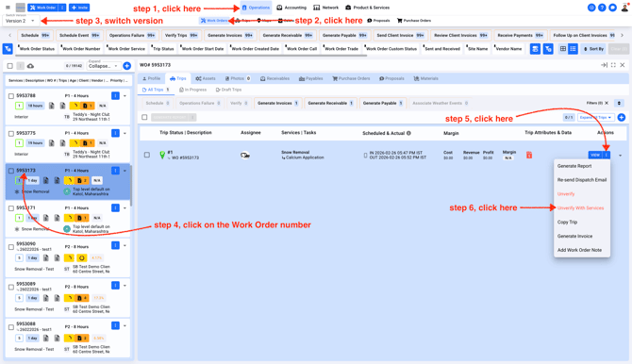The width and height of the screenshot is (632, 364).
Task: Click the cloud download icon in list header
Action: point(30,66)
